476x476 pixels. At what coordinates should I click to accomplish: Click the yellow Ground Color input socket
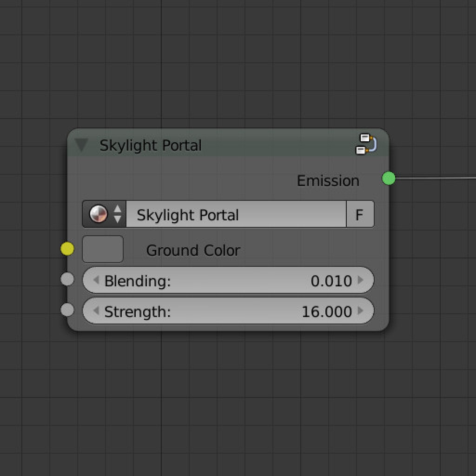(x=67, y=249)
